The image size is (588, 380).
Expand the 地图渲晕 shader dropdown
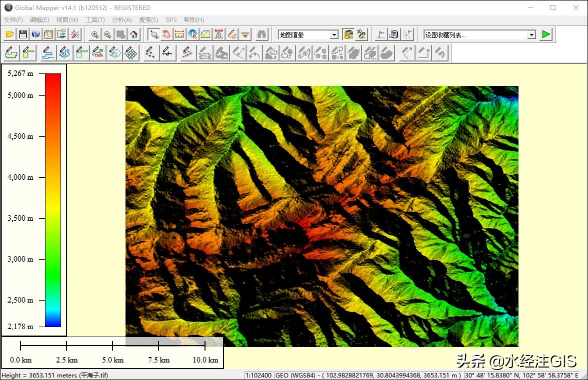(x=334, y=34)
